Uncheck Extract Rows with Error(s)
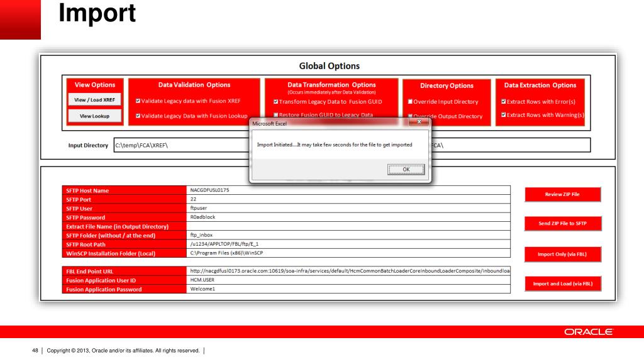 point(504,101)
